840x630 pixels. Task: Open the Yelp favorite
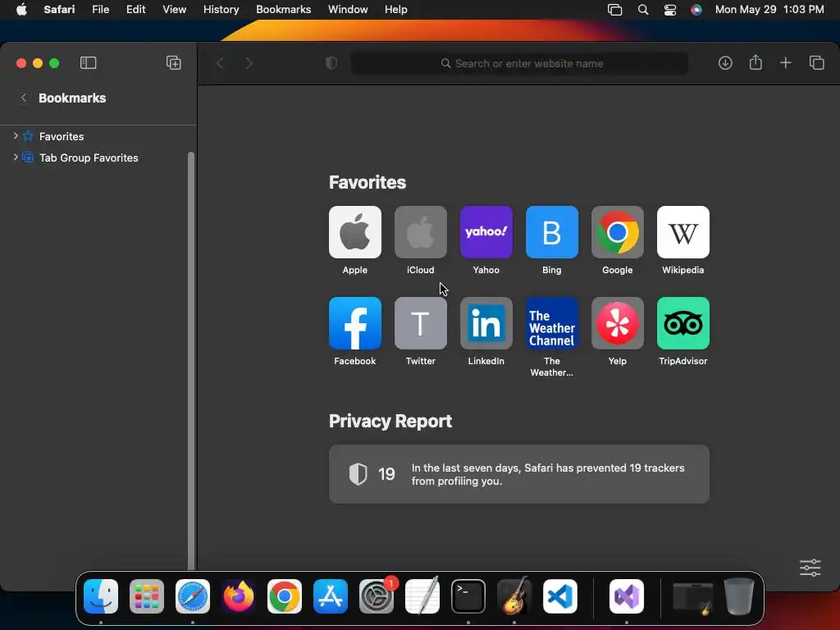618,323
